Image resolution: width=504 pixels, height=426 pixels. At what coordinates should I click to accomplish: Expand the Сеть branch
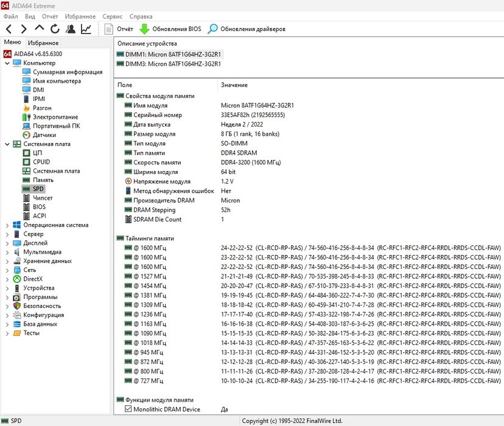click(7, 270)
